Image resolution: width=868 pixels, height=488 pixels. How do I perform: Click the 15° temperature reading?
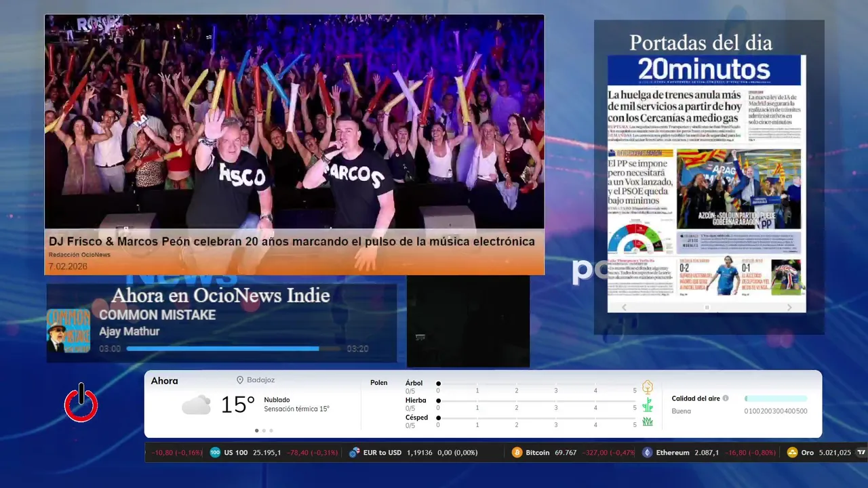click(238, 405)
